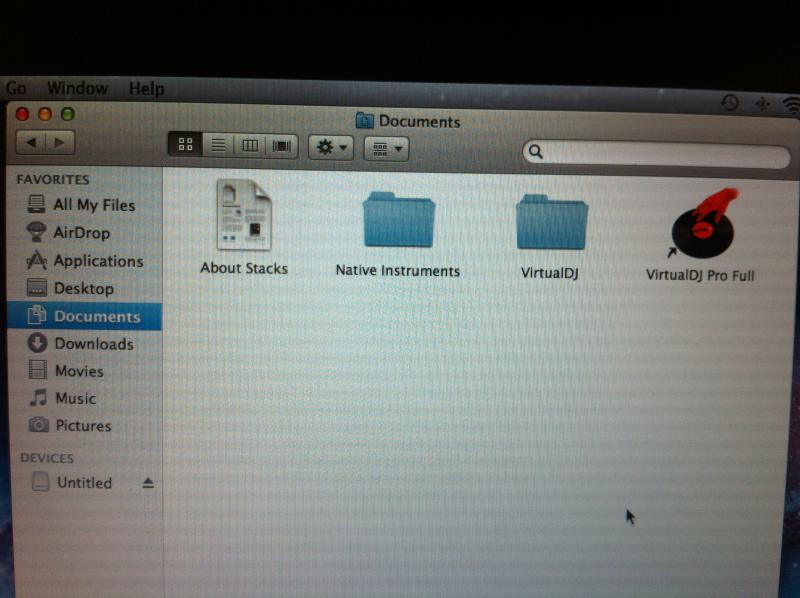Open the About Stacks document icon

click(244, 215)
